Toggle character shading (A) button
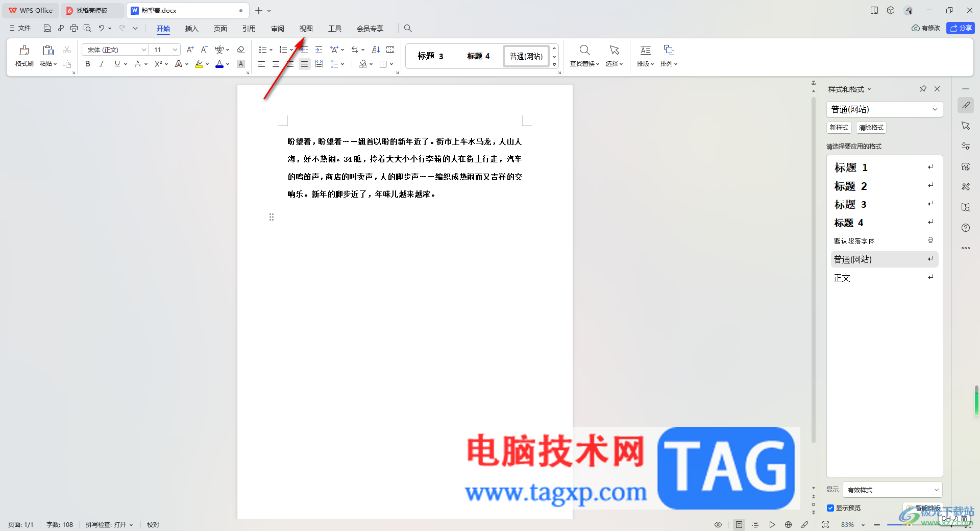The height and width of the screenshot is (531, 980). tap(241, 64)
